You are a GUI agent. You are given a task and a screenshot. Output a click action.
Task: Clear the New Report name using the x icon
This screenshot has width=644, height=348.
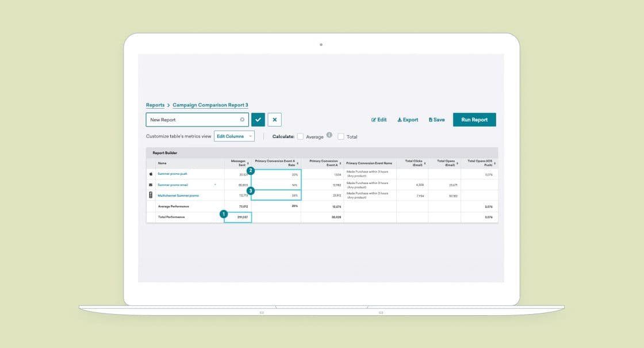point(242,120)
